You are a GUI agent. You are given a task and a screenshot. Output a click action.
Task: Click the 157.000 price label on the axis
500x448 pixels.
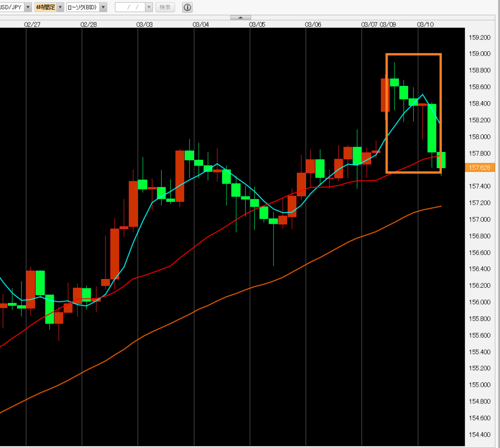point(479,219)
